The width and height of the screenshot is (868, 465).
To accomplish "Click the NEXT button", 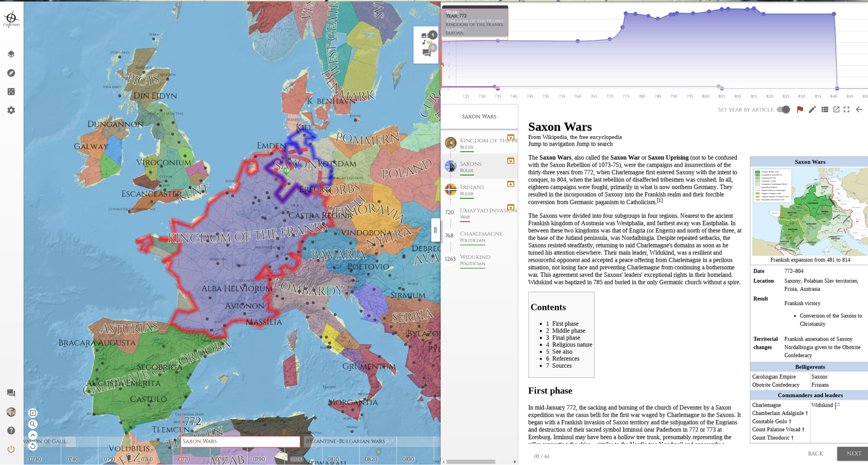I will (x=854, y=454).
